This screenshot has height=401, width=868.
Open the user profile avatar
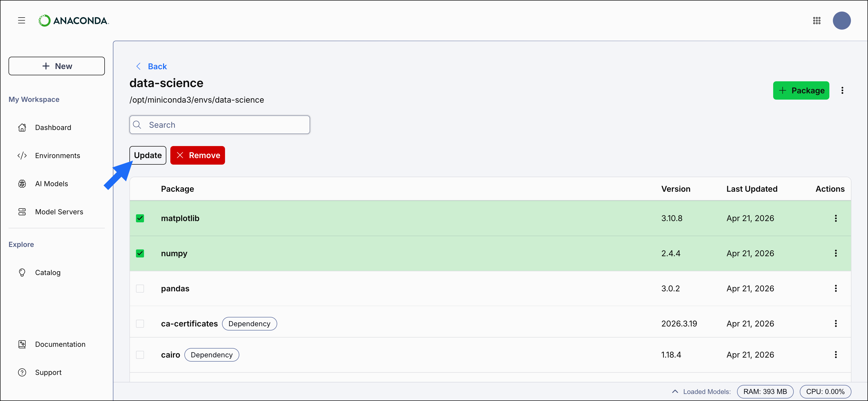click(841, 21)
